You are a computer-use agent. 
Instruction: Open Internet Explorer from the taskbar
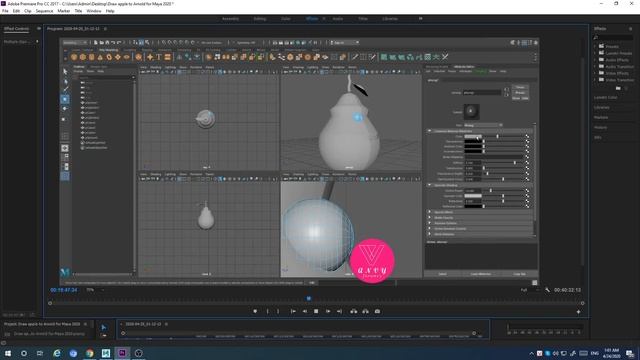(57, 353)
